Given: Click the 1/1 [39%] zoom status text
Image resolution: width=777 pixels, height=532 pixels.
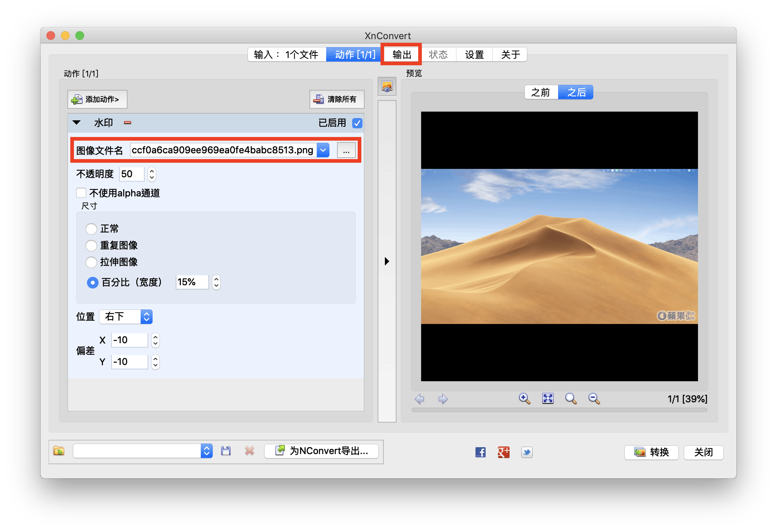Looking at the screenshot, I should 687,399.
